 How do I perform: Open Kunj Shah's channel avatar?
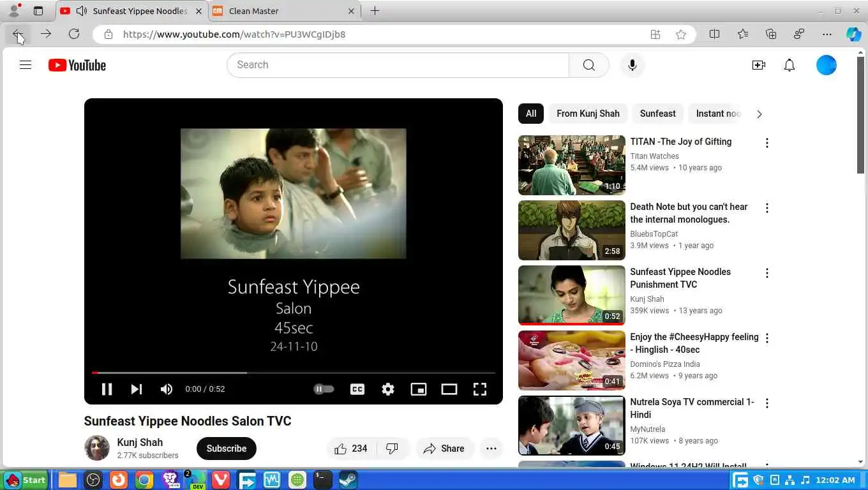tap(97, 448)
